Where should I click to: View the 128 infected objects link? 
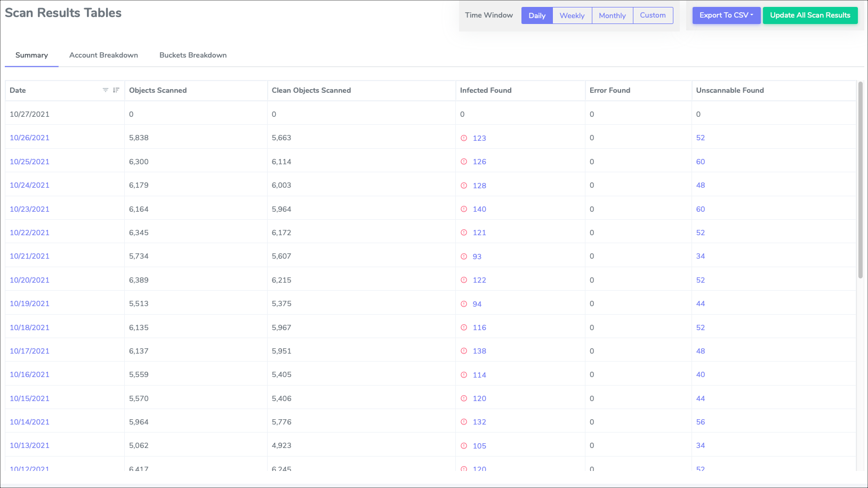point(479,186)
